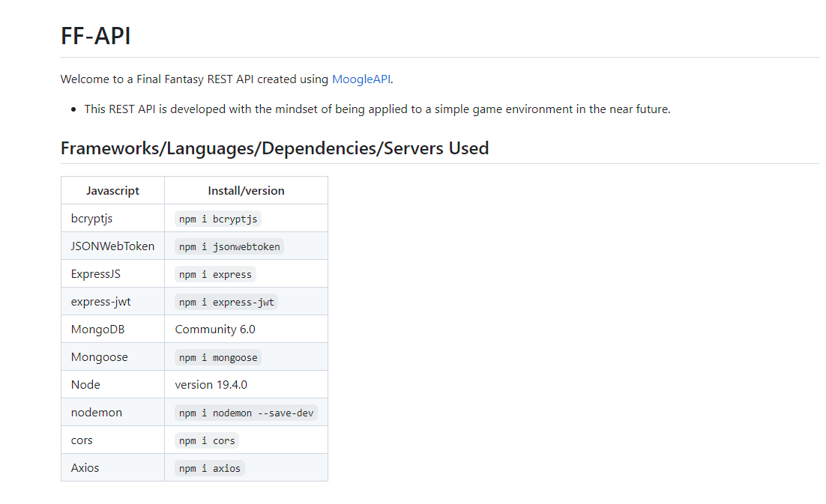Click the npm i express-jwt command

(x=227, y=302)
